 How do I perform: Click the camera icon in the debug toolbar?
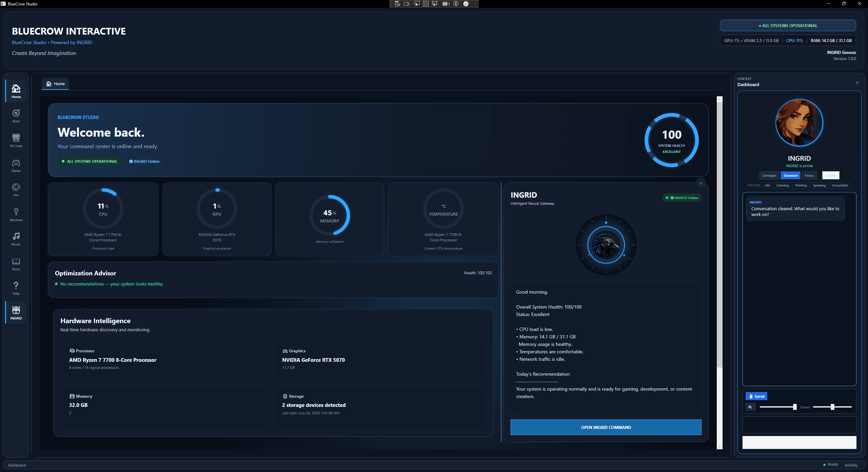407,4
